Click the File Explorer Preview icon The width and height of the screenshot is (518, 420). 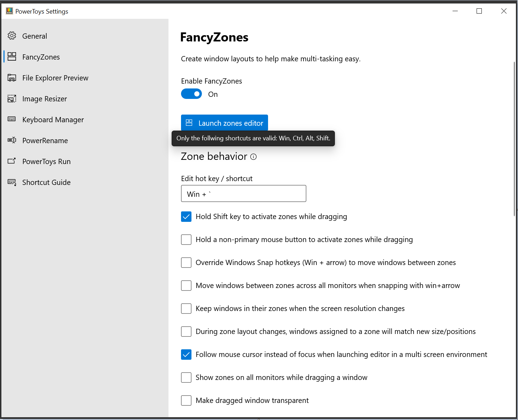11,77
